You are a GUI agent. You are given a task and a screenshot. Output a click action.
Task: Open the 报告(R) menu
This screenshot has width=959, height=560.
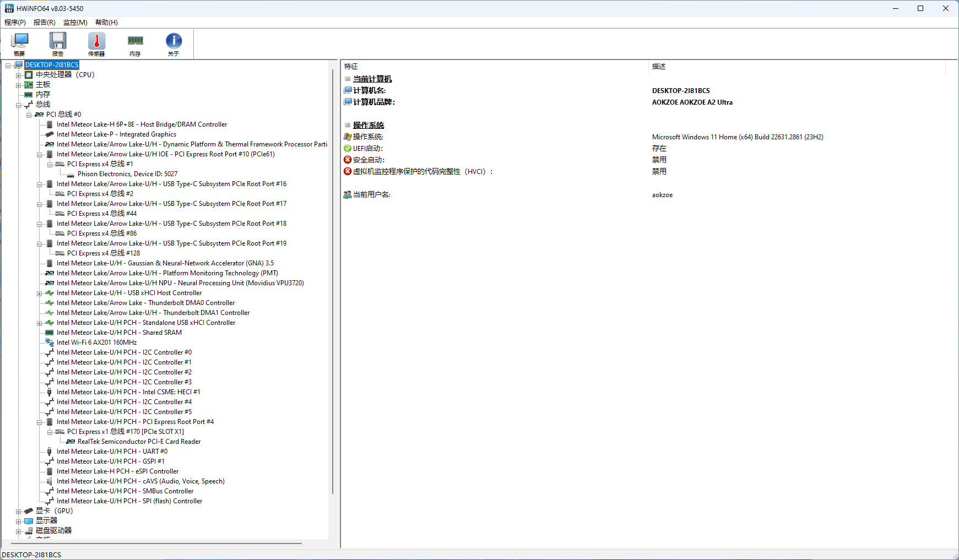click(45, 23)
